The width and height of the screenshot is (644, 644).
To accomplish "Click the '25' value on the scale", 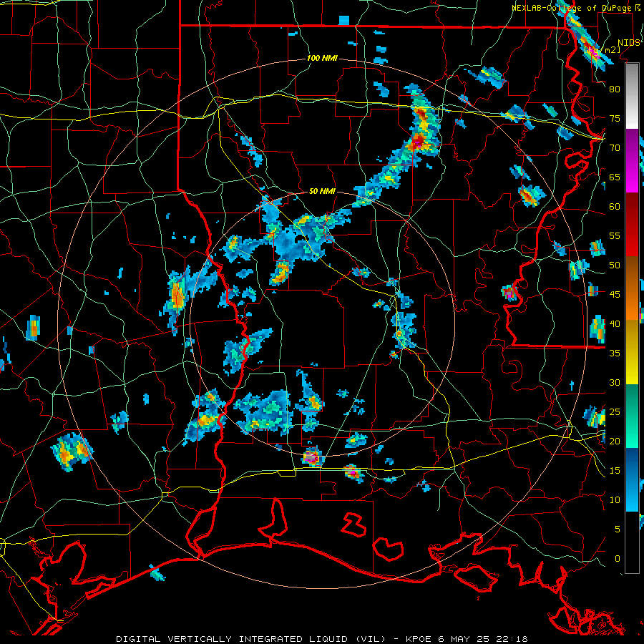I will tap(615, 412).
